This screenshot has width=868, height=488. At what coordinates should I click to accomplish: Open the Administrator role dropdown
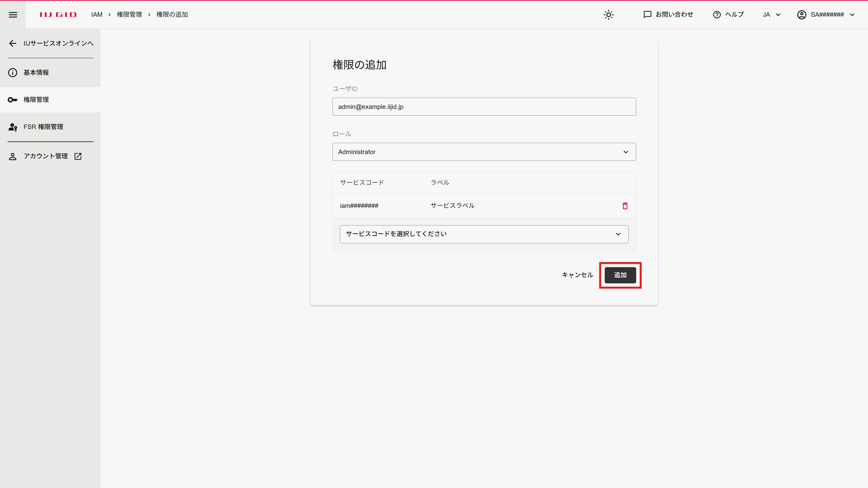pyautogui.click(x=484, y=152)
